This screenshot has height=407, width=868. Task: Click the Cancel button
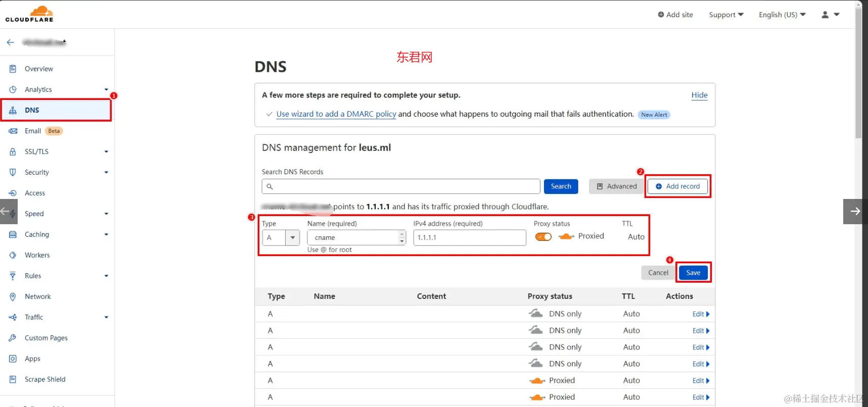point(658,273)
